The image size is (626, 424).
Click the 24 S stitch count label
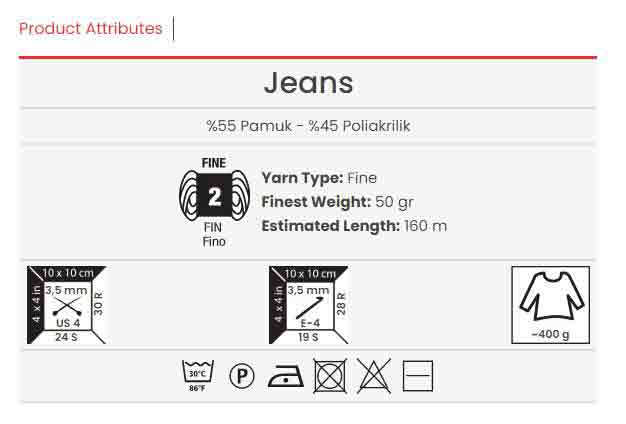click(66, 337)
